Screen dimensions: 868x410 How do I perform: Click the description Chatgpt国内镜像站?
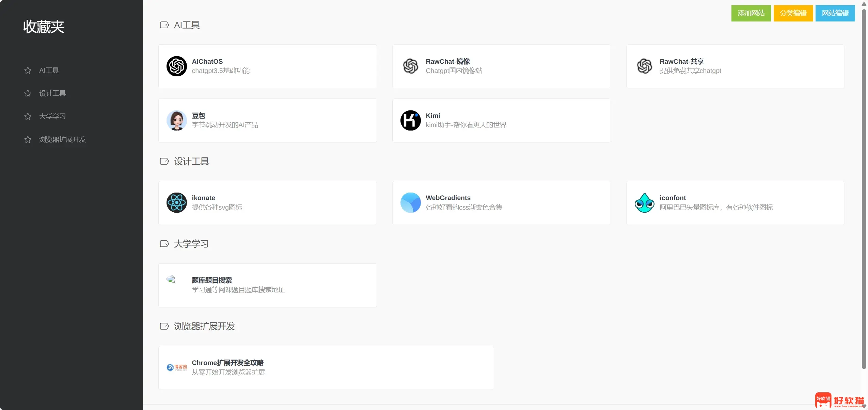[x=454, y=71]
